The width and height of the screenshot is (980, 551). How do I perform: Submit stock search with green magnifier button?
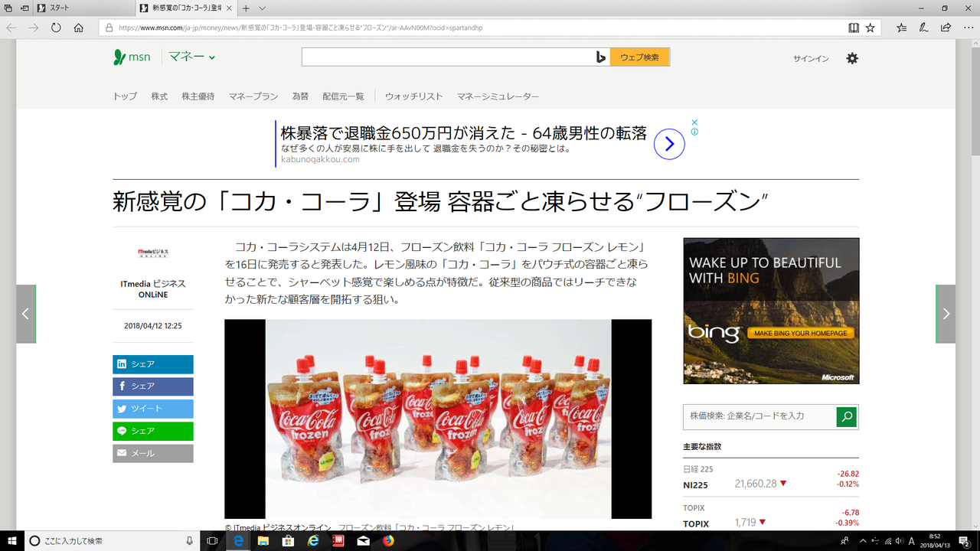[846, 416]
